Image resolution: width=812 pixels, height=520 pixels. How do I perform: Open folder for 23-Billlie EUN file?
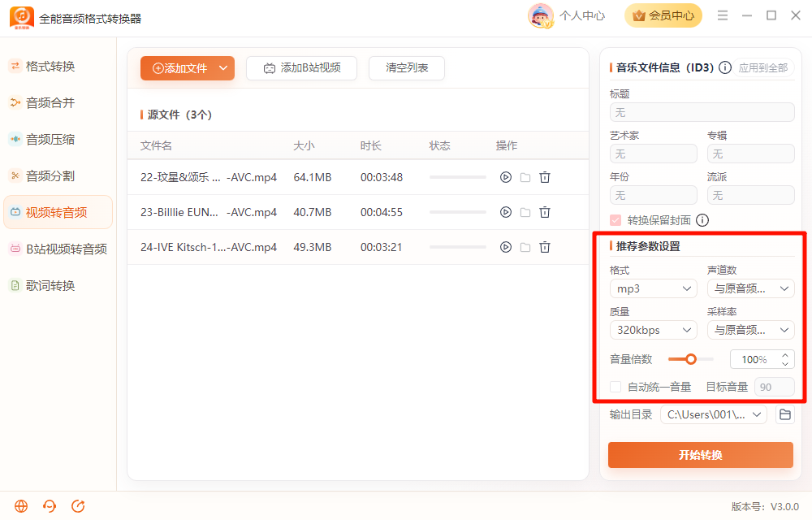click(x=525, y=212)
